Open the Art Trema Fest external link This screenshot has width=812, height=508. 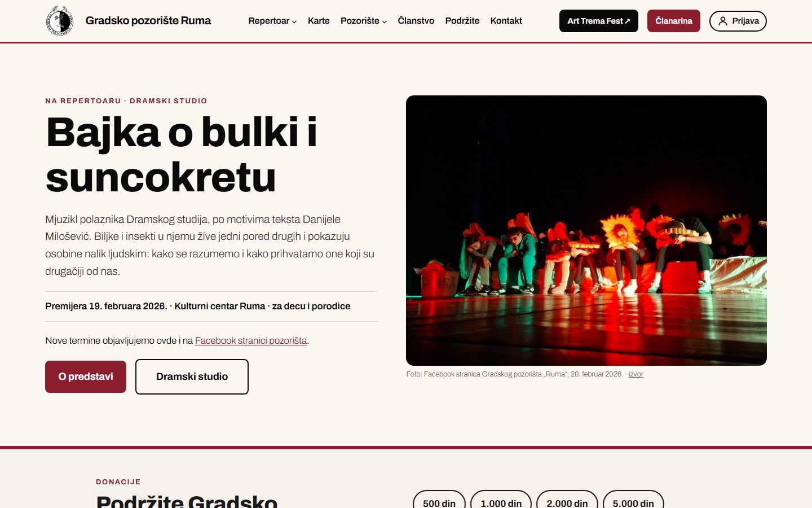(x=599, y=21)
